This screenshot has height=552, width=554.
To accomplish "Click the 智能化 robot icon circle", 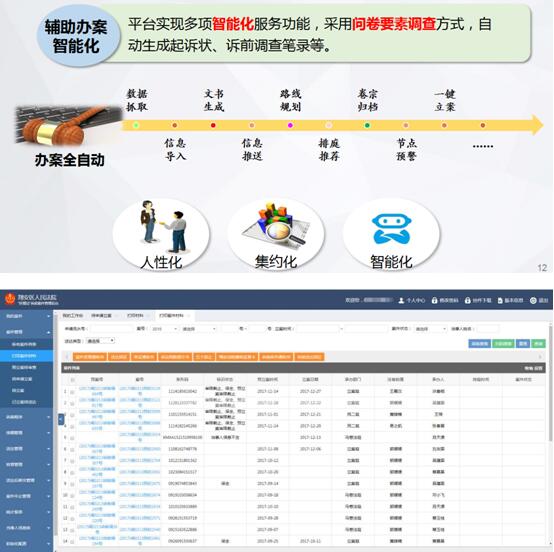I will click(x=391, y=235).
